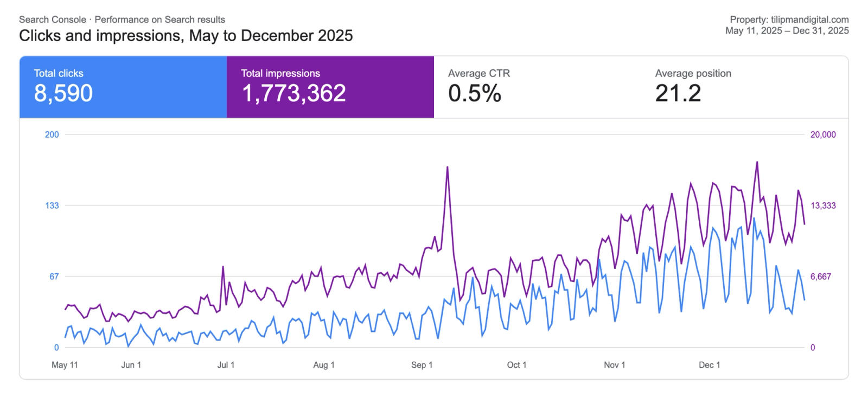Click the purple "20,000" impressions axis label
This screenshot has height=410, width=868.
823,134
